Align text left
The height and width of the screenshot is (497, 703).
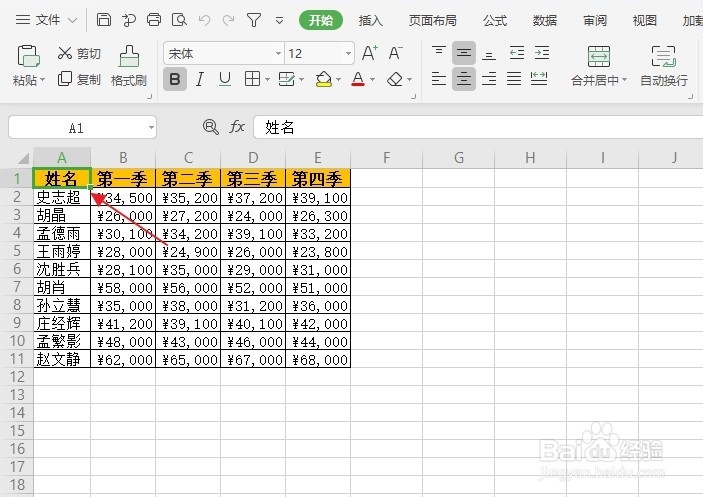tap(438, 79)
